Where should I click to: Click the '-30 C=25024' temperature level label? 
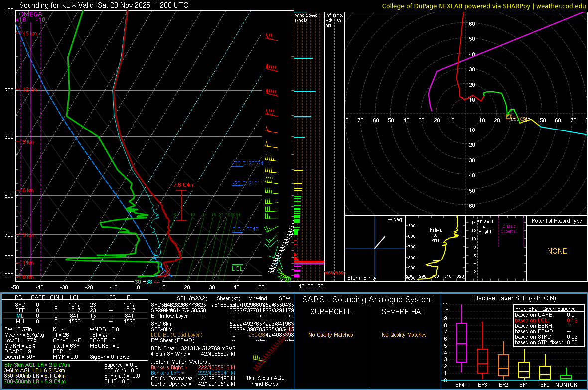pyautogui.click(x=248, y=163)
